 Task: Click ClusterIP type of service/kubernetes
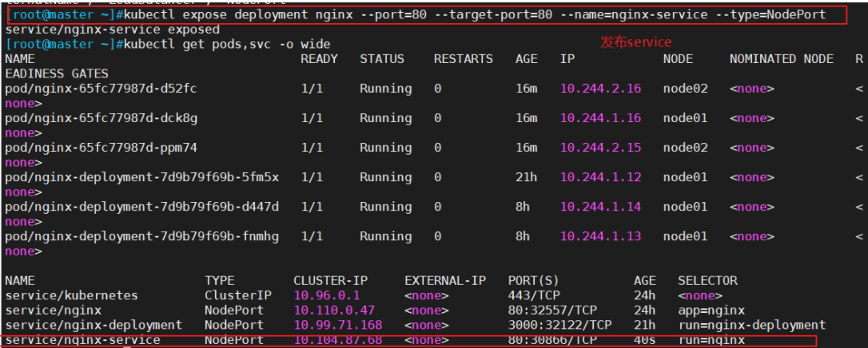tap(238, 295)
